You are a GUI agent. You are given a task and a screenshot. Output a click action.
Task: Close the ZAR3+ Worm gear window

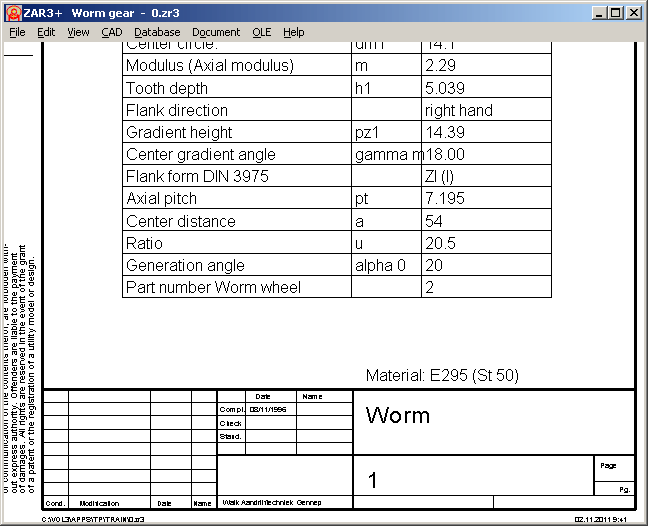633,13
